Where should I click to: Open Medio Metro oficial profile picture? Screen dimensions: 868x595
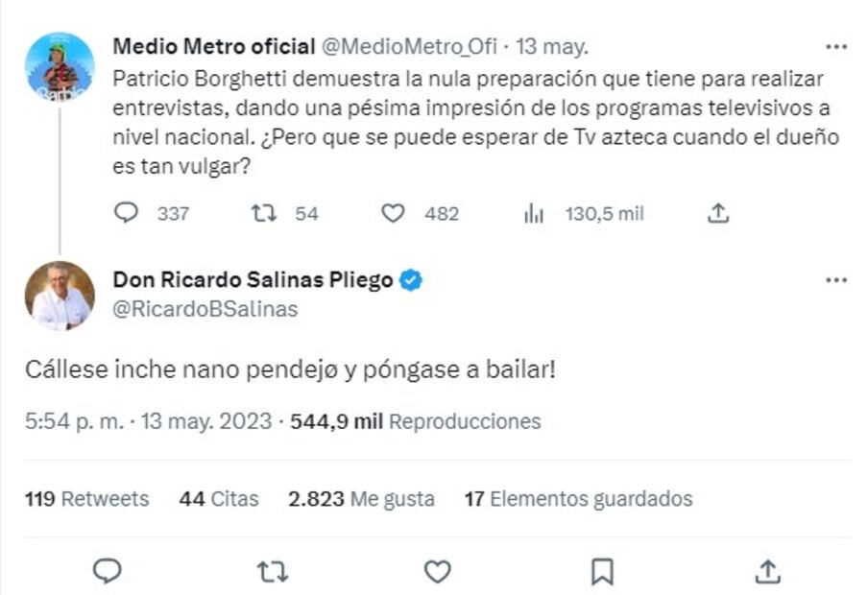point(60,67)
